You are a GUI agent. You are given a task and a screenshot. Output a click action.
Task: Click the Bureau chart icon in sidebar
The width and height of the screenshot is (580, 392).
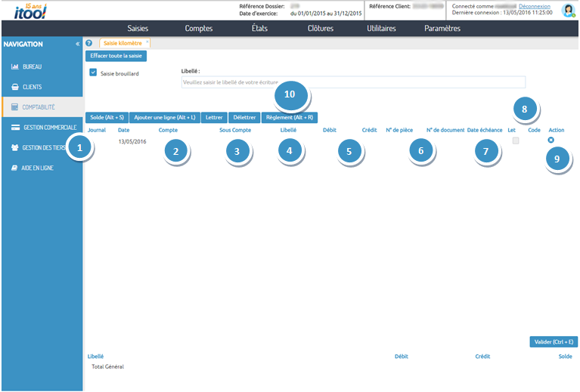point(14,66)
